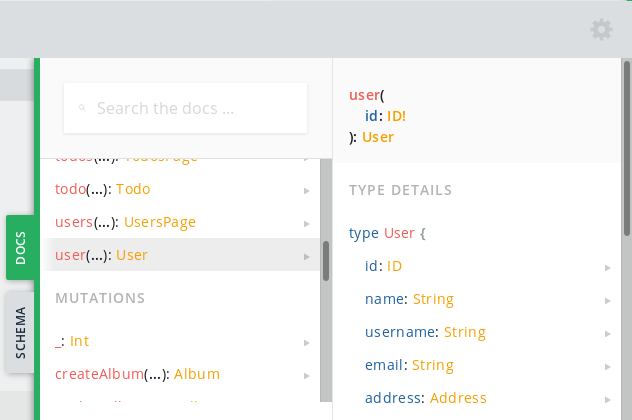Viewport: 632px width, 420px height.
Task: Expand arrow next to users UsersPage query
Action: [307, 224]
